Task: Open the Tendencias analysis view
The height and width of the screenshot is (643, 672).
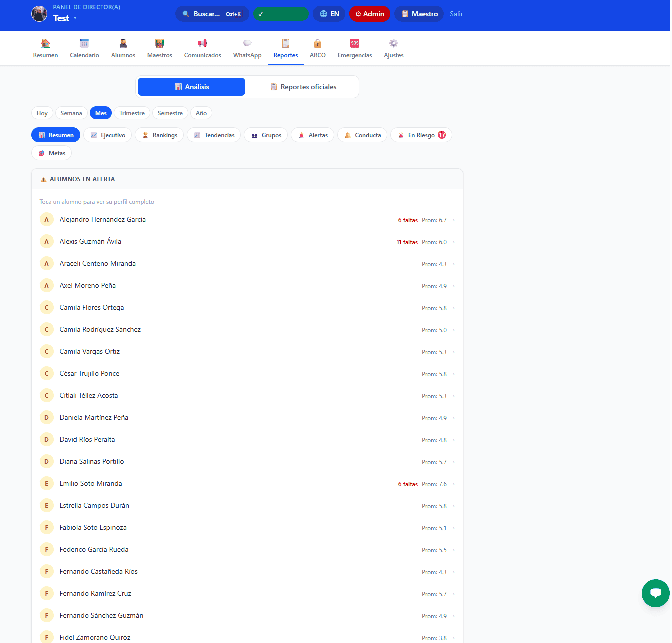Action: pos(214,135)
